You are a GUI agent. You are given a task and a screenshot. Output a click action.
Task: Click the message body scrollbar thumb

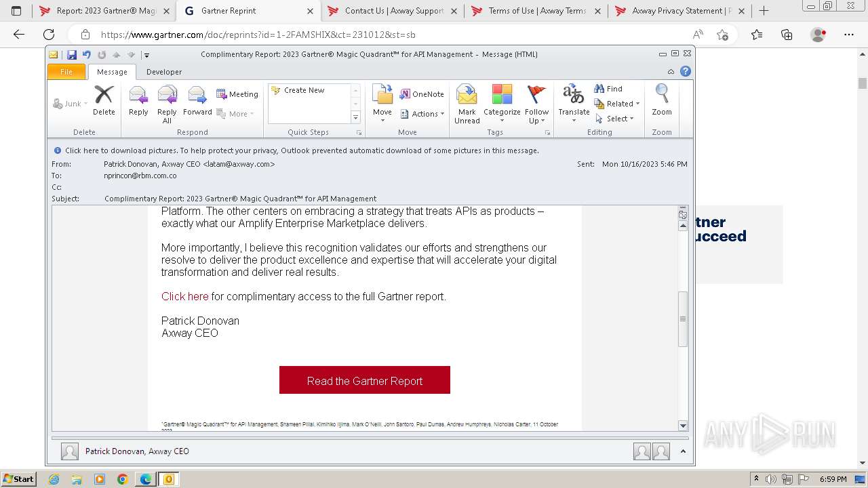tap(683, 319)
